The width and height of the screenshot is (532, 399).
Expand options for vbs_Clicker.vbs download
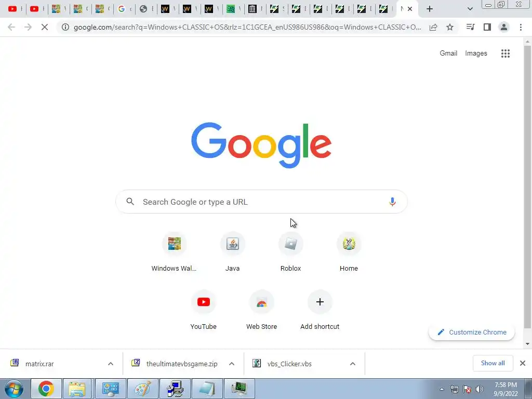click(353, 364)
